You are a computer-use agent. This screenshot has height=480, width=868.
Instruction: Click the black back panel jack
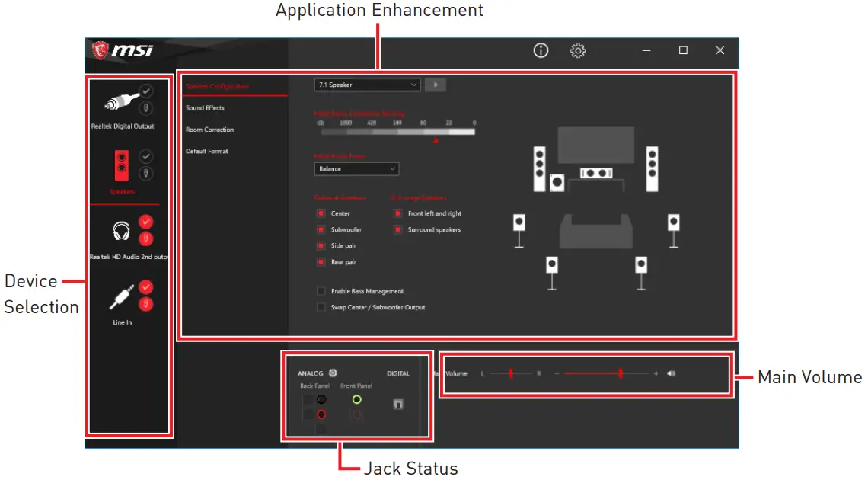[x=321, y=399]
